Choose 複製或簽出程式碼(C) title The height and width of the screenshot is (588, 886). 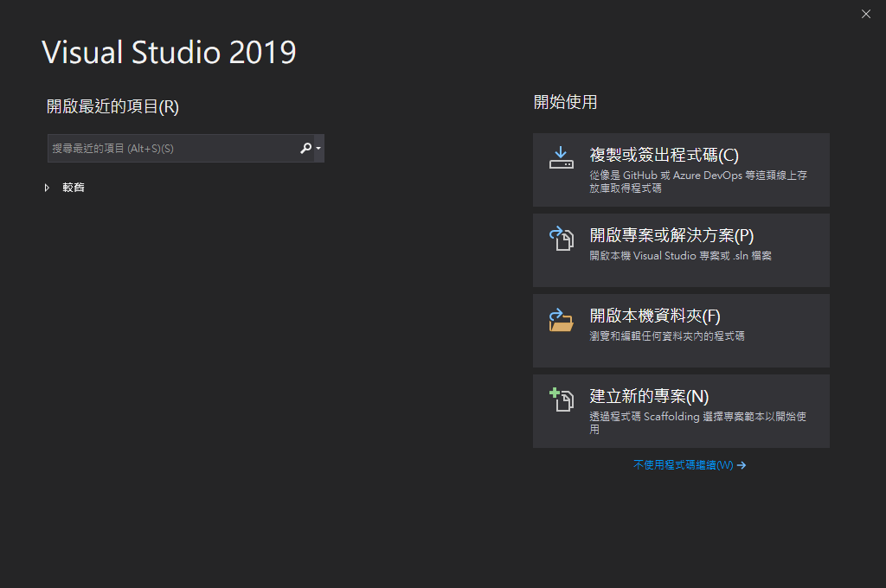click(x=664, y=155)
